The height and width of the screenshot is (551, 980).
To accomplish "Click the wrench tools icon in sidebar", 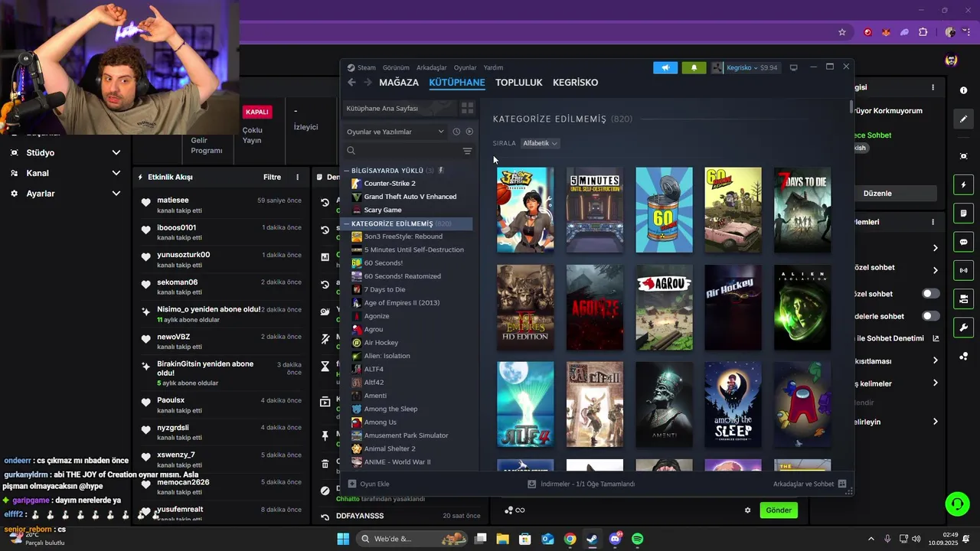I will click(963, 328).
